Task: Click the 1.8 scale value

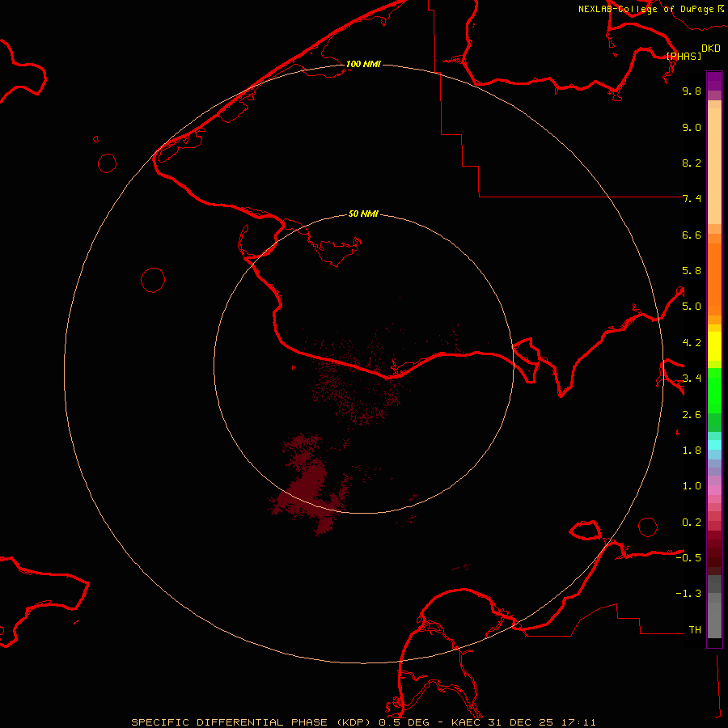Action: point(692,451)
